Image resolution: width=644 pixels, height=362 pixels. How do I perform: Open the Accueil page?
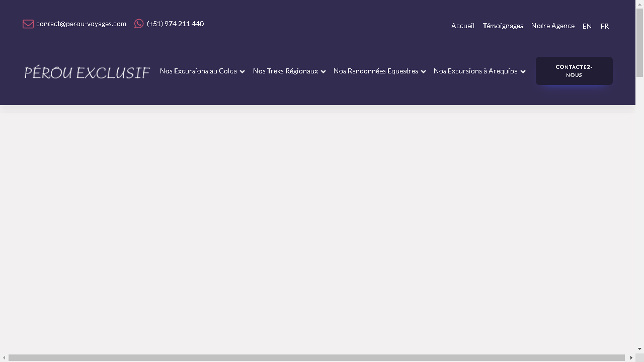[462, 26]
